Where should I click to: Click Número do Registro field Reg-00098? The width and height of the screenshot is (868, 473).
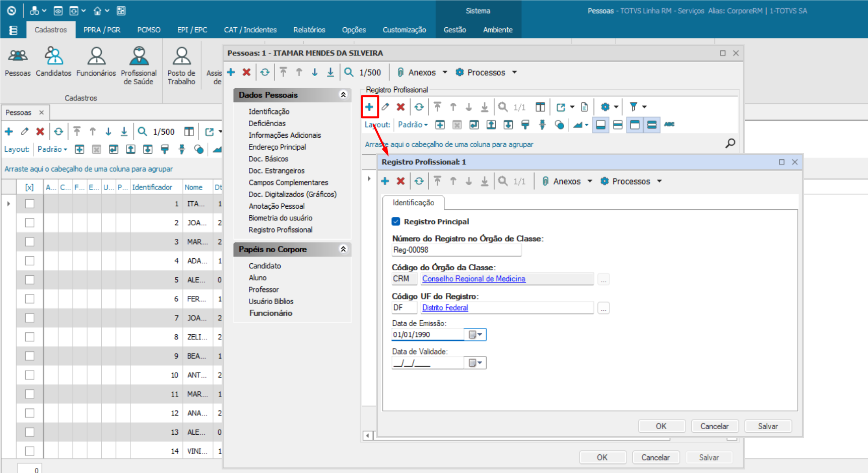(456, 250)
